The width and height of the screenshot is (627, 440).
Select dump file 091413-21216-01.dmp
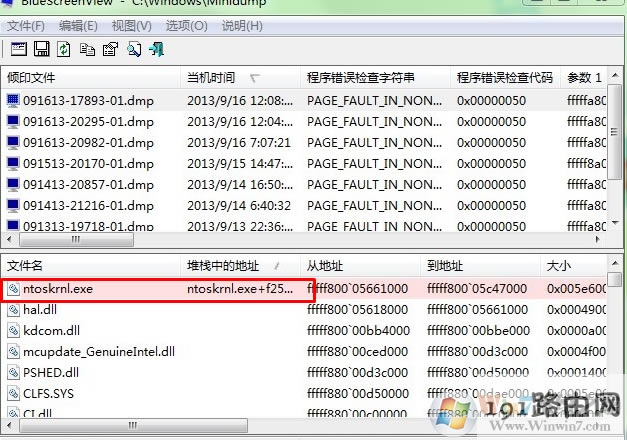coord(88,206)
